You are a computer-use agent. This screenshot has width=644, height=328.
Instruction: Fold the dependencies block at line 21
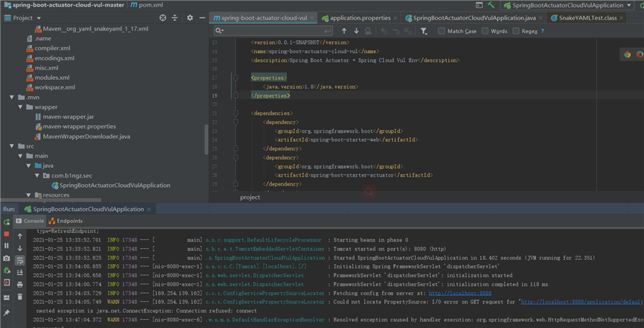click(236, 113)
